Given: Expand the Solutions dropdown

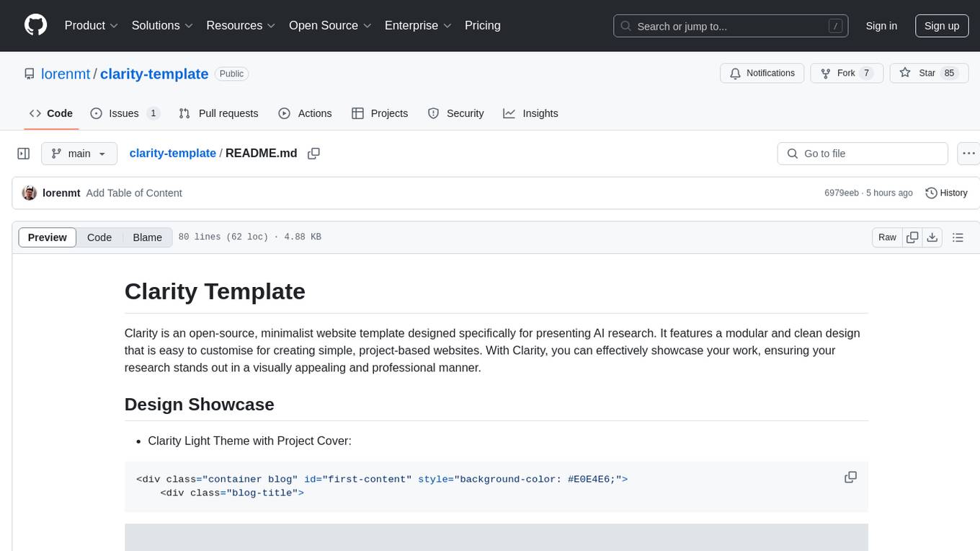Looking at the screenshot, I should coord(162,25).
